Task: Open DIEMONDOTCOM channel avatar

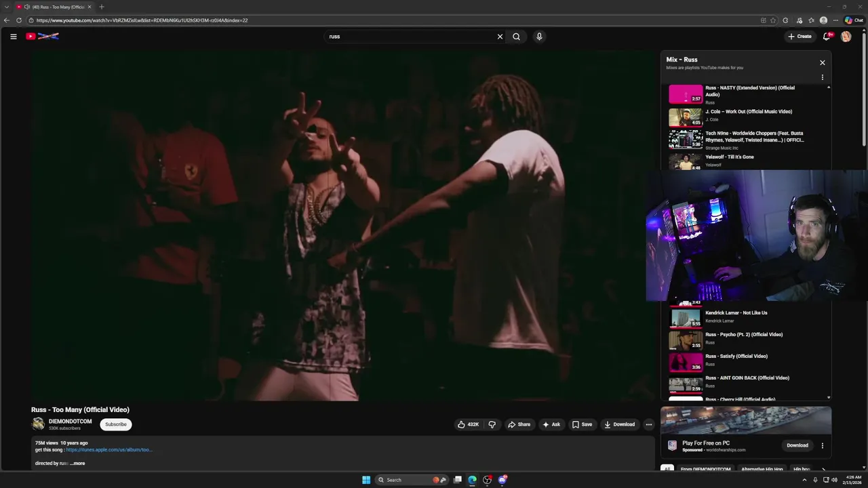Action: (x=38, y=424)
